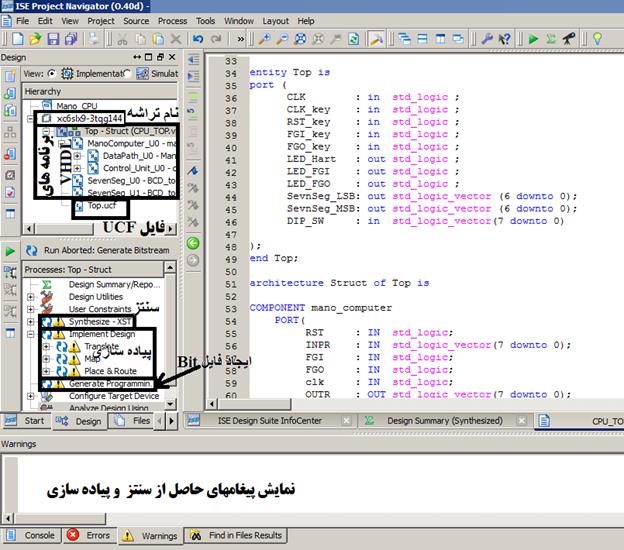Switch to the Console tab

(x=32, y=536)
